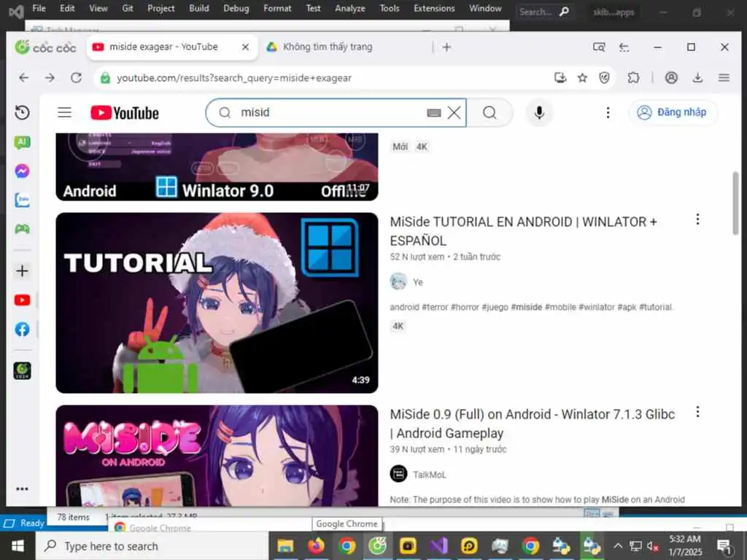Open the MiSide on Android thumbnail

[217, 456]
